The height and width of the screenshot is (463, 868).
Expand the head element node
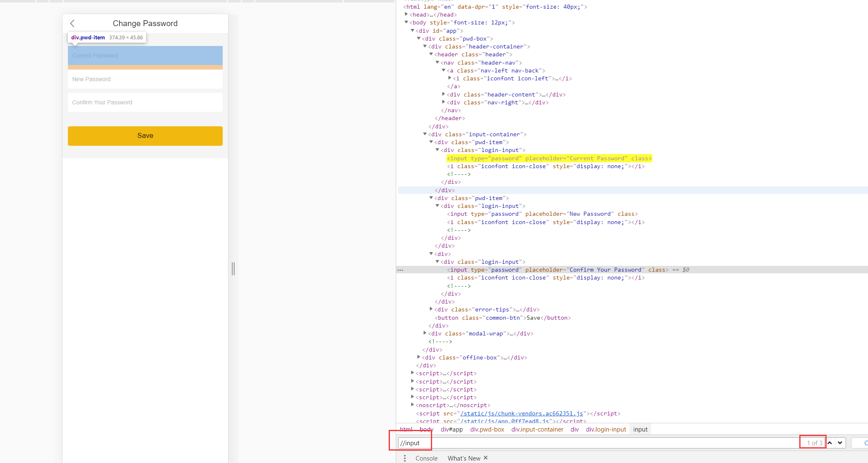click(406, 14)
